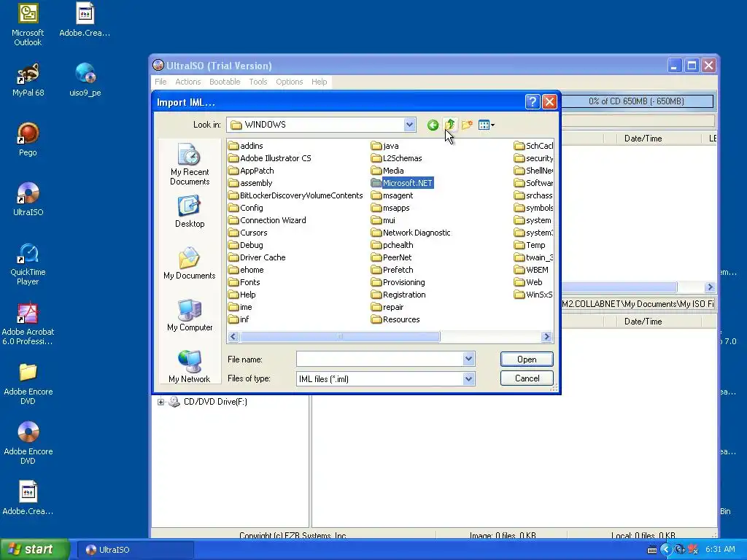Screen dimensions: 747x560
Task: Open the UltraISO Help menu
Action: (320, 82)
